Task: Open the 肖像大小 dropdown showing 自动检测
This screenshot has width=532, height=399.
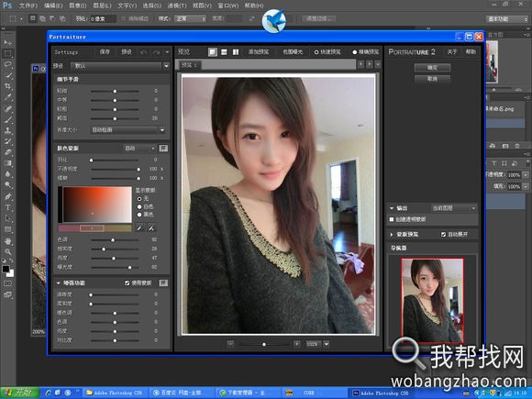Action: (x=128, y=129)
